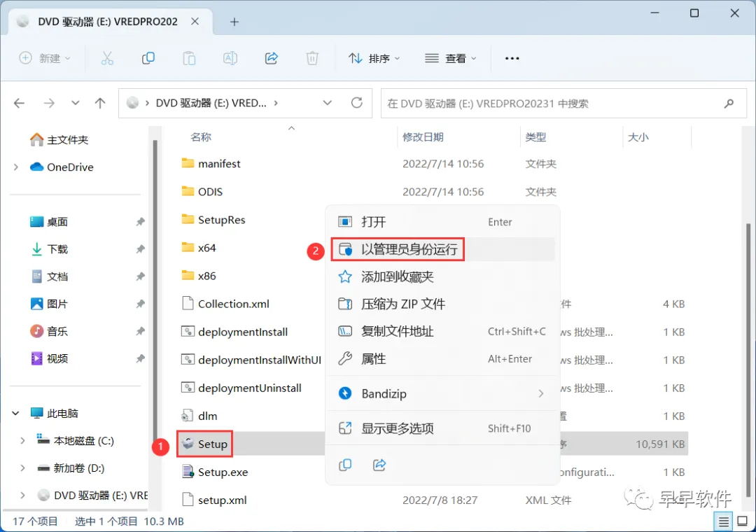This screenshot has height=532, width=756.
Task: Refresh the current folder view
Action: tap(357, 103)
